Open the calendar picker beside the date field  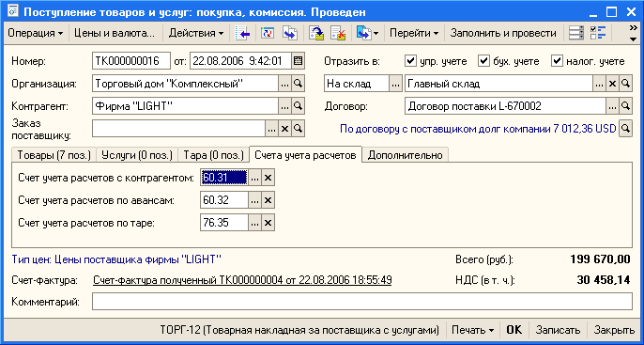coord(298,61)
